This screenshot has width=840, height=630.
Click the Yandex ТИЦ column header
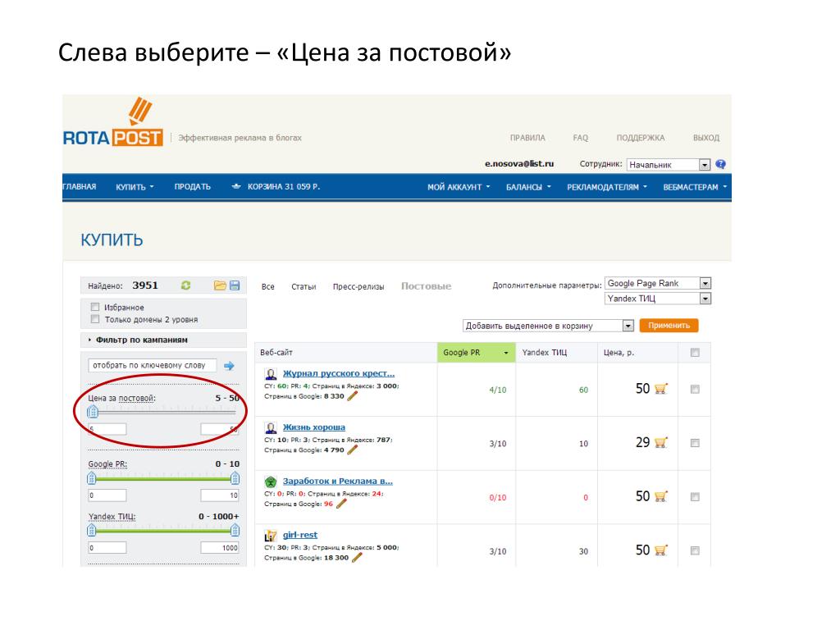tap(557, 353)
